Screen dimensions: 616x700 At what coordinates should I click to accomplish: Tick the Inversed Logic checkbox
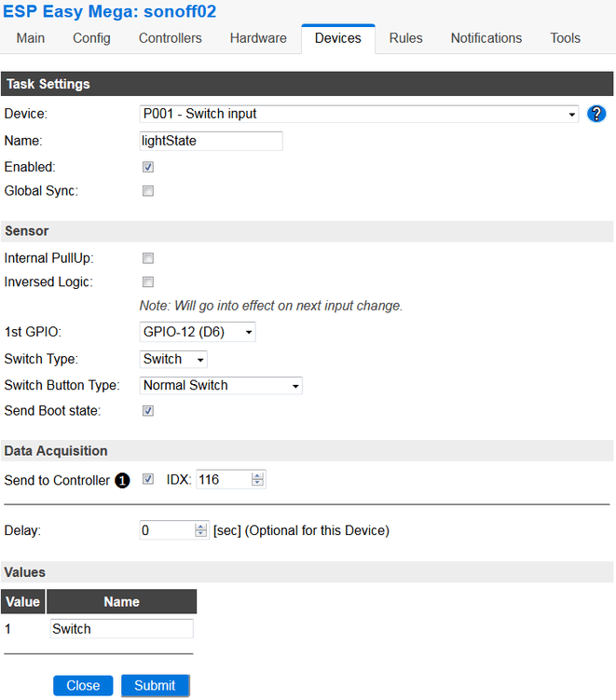[x=147, y=281]
